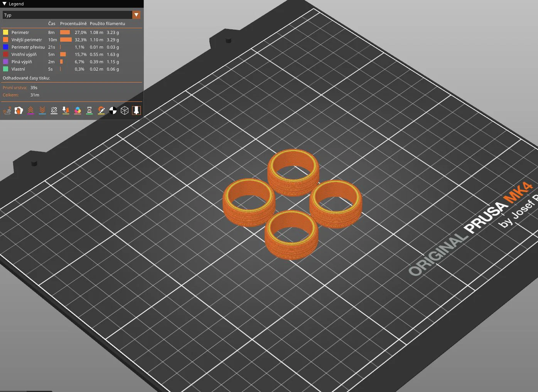Click the 'Odhadované časy tisku:' heading
538x392 pixels.
26,78
